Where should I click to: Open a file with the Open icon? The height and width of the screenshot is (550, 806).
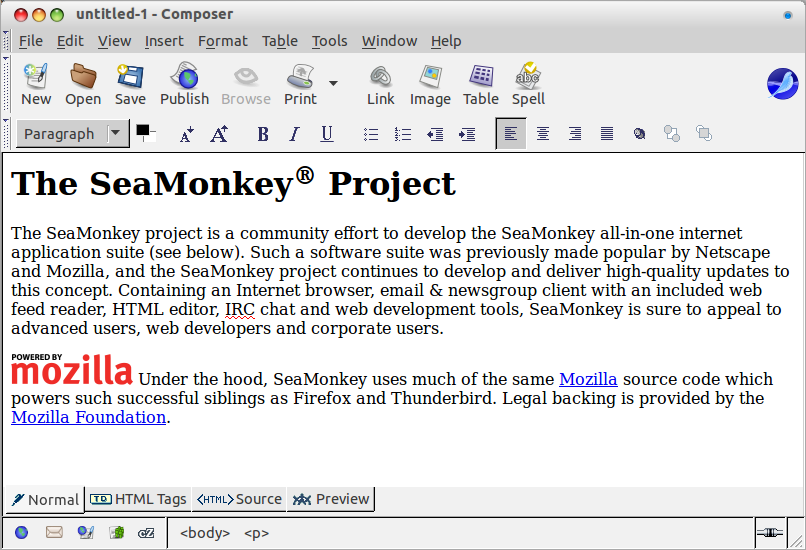click(83, 84)
